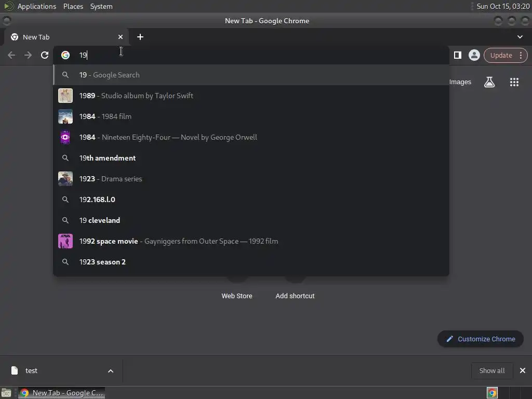532x399 pixels.
Task: Click the search icon beside 1923 season 2
Action: [x=65, y=262]
